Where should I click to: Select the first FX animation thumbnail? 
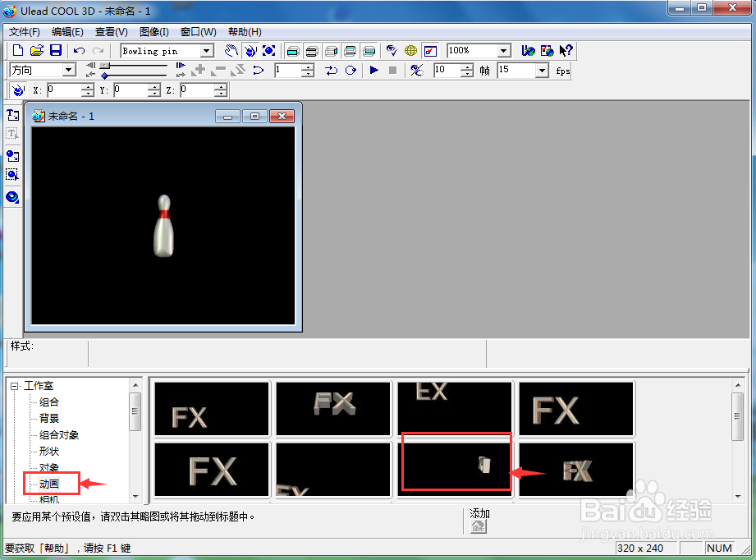[x=212, y=409]
